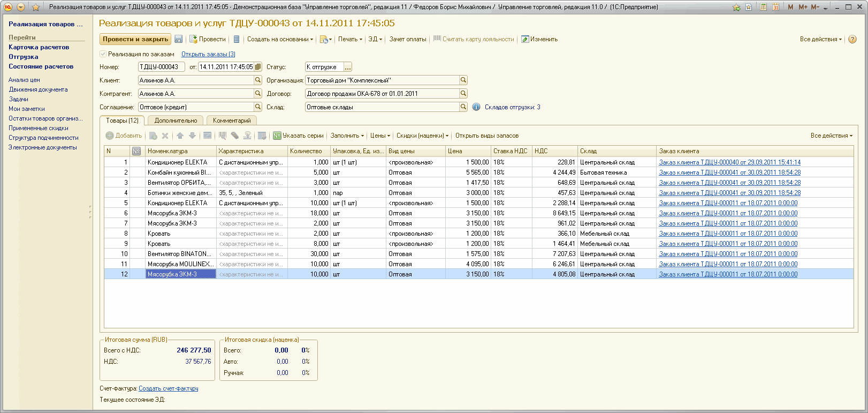Click the M- memory subtract button

coord(815,7)
